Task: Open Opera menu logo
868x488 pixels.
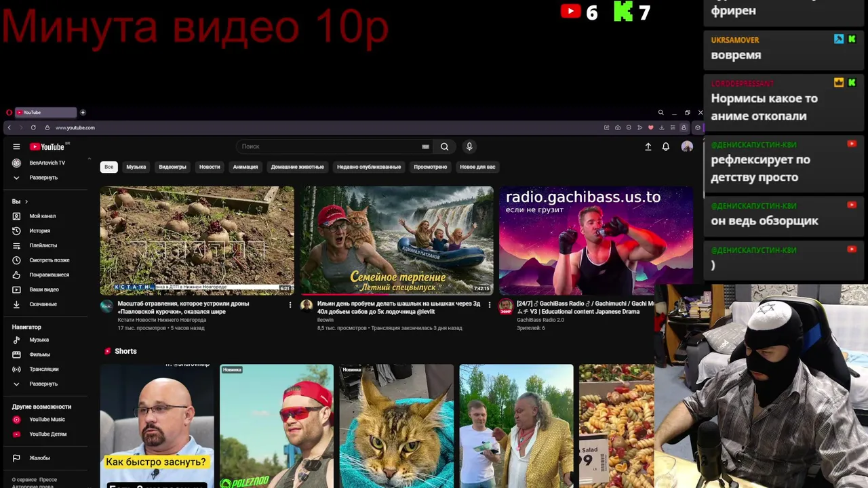Action: pyautogui.click(x=9, y=113)
